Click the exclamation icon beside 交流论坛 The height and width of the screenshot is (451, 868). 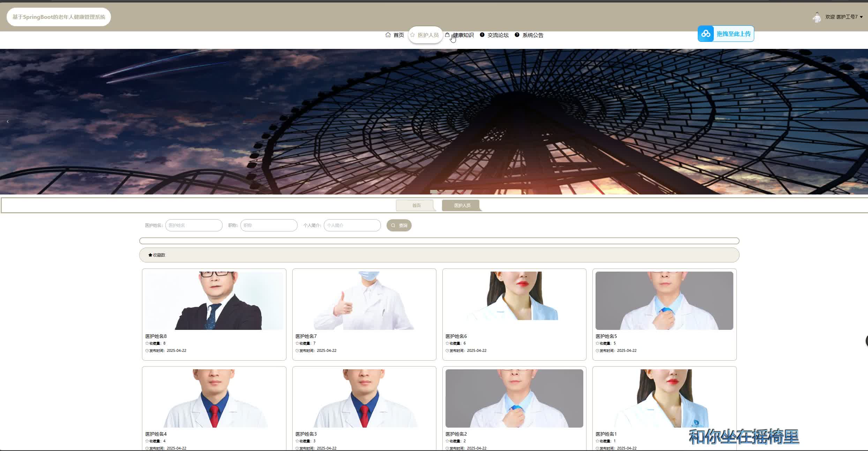click(482, 35)
